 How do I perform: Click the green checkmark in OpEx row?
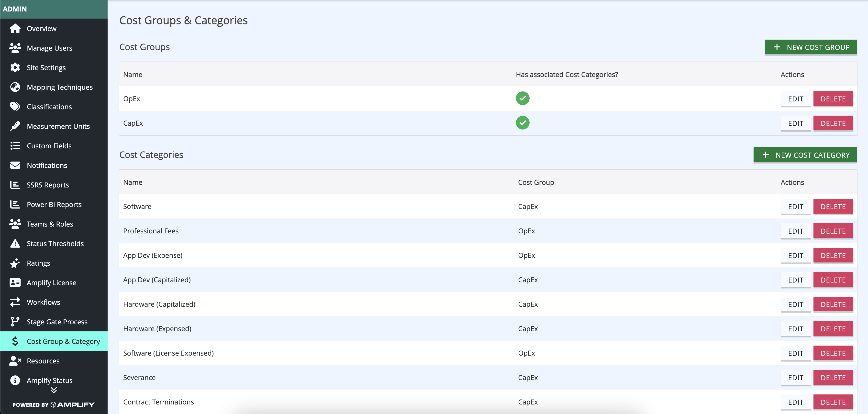523,98
